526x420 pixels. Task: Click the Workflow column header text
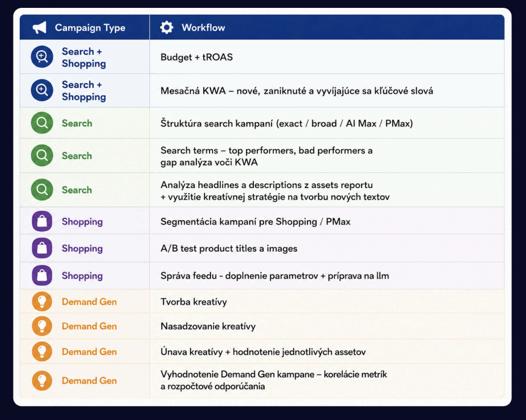click(203, 28)
